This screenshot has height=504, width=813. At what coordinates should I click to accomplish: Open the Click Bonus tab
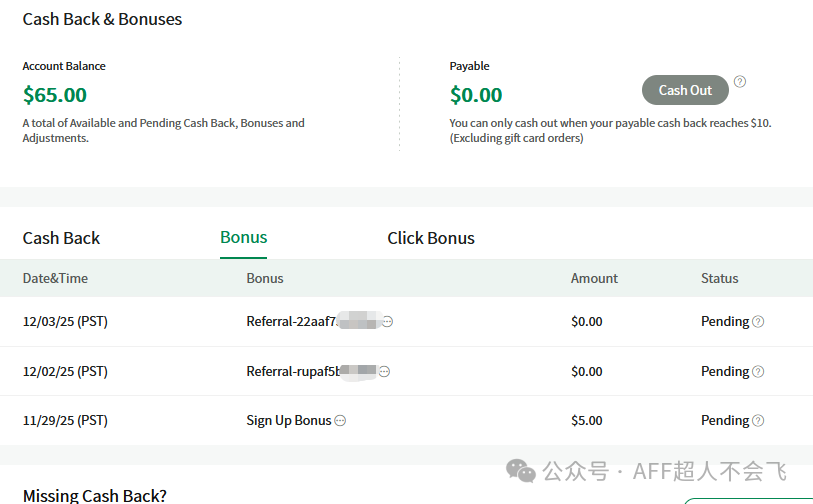[431, 238]
